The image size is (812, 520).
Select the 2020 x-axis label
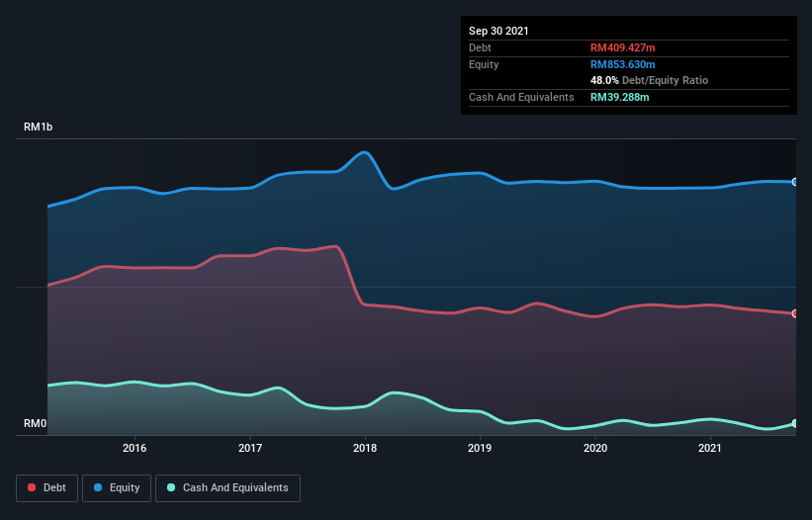coord(595,448)
